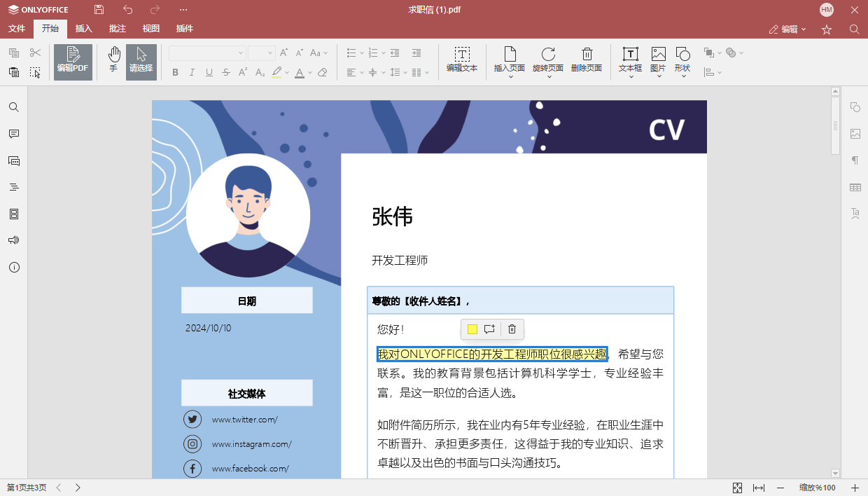Viewport: 868px width, 496px height.
Task: Click the 编辑文本 button
Action: tap(462, 62)
